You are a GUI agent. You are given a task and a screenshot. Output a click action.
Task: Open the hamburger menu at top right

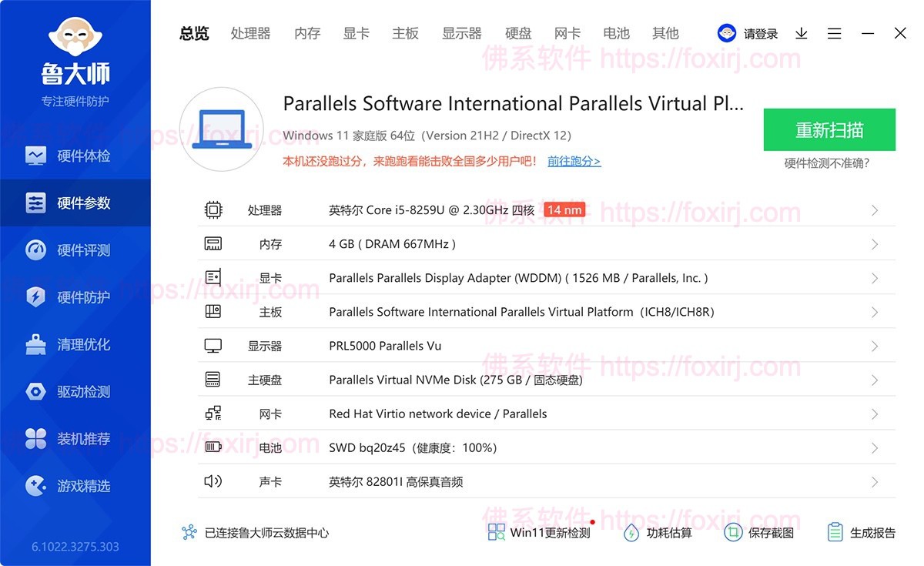tap(834, 33)
